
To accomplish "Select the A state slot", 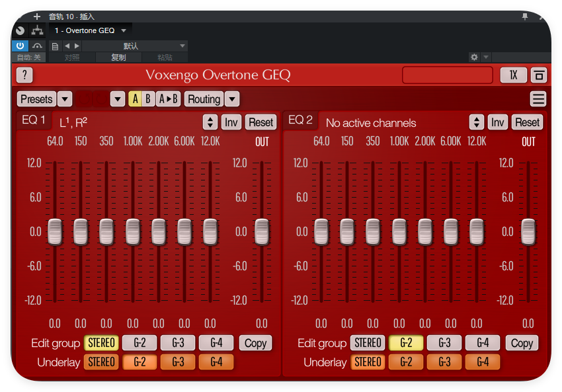I will click(x=135, y=99).
